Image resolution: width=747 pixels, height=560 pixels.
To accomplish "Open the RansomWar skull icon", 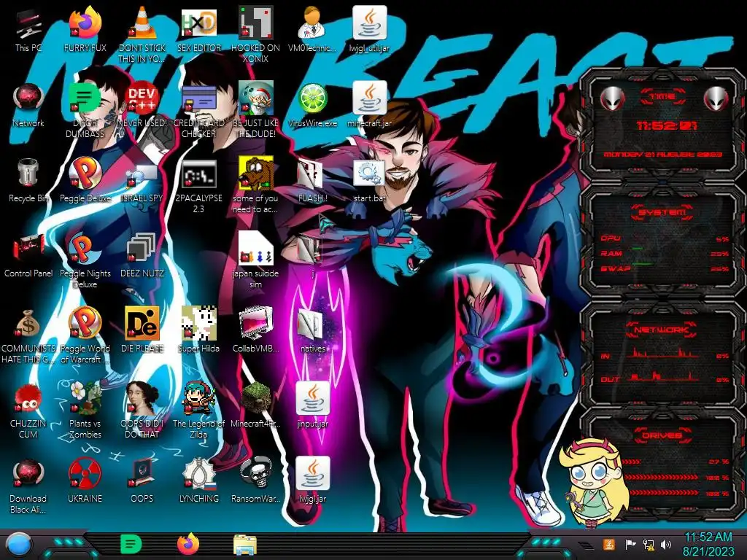I will pos(255,474).
